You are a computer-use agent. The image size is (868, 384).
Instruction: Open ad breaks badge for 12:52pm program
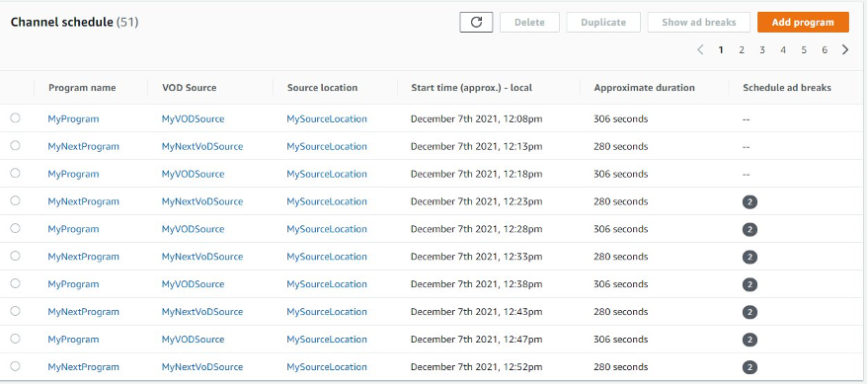pyautogui.click(x=750, y=367)
